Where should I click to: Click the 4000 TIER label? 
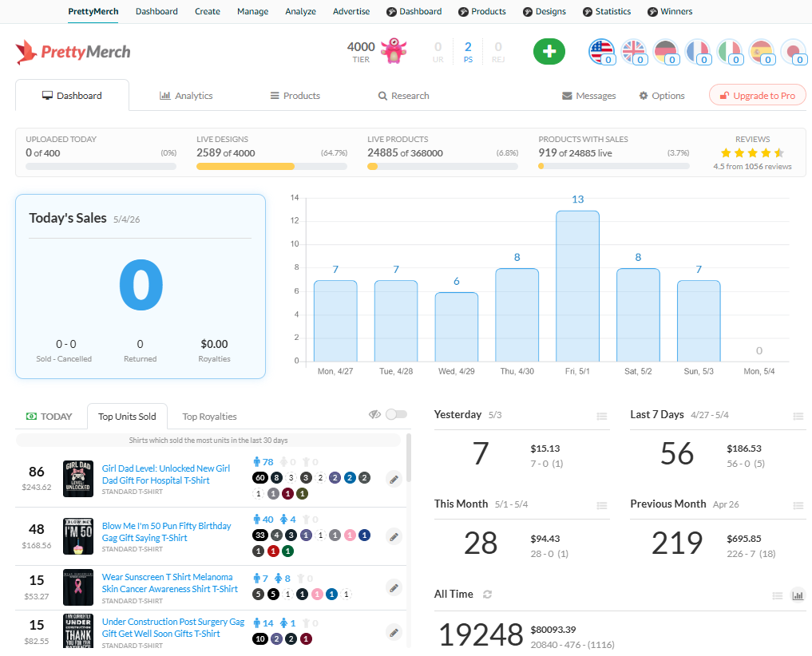[x=361, y=52]
